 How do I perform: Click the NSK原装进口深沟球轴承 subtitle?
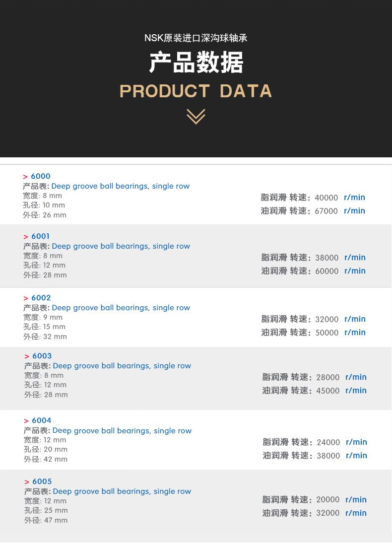click(x=196, y=38)
